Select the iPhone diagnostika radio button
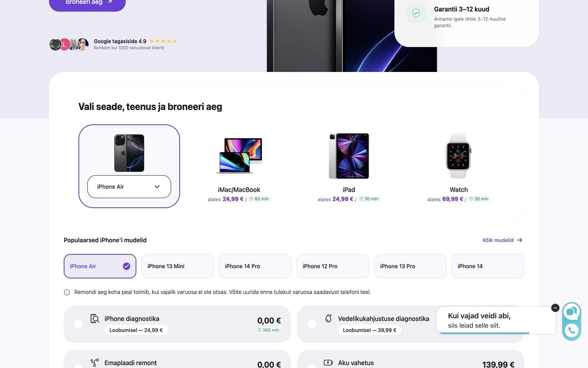588x368 pixels. click(78, 324)
